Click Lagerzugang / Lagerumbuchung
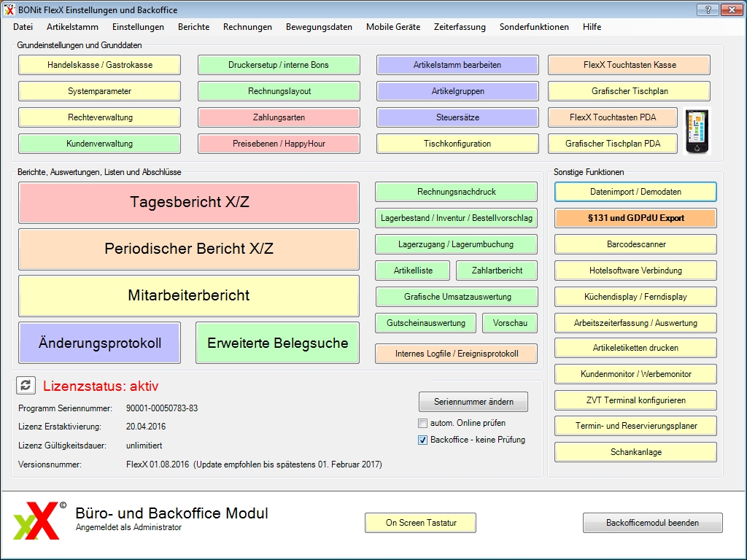This screenshot has width=747, height=560. click(x=457, y=244)
